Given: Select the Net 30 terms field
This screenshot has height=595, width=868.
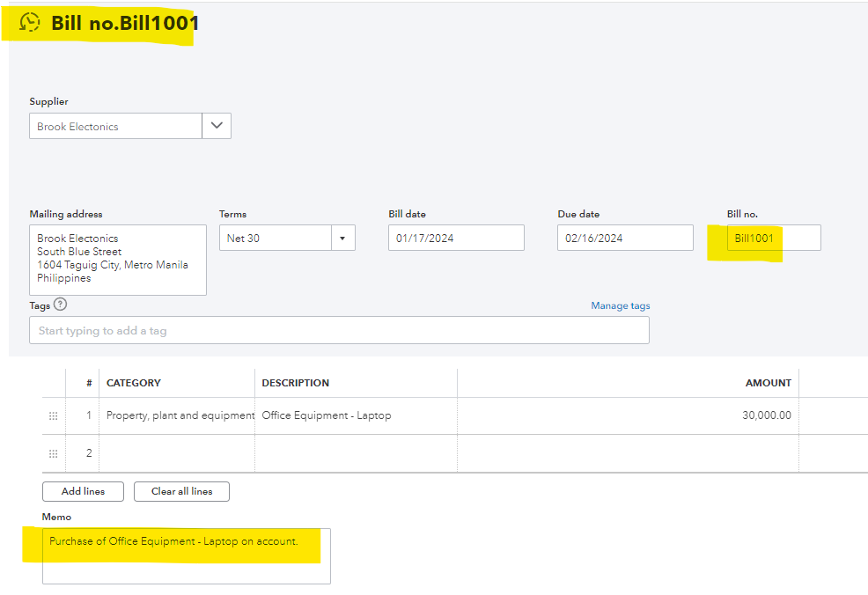Looking at the screenshot, I should 275,238.
